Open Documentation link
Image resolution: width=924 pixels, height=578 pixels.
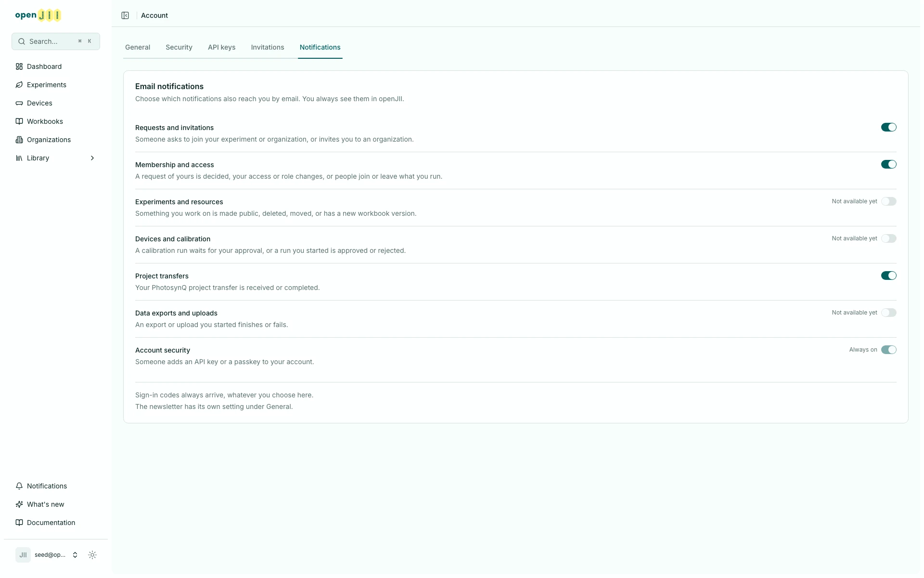coord(56,523)
